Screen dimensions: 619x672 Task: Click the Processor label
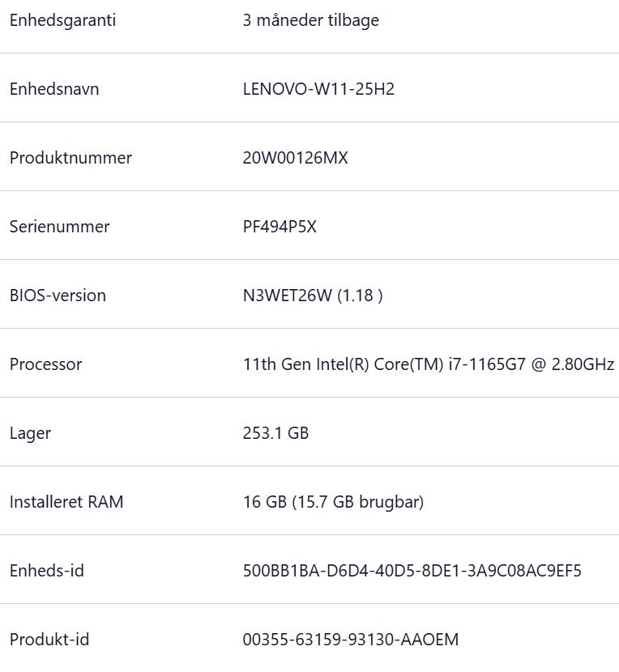coord(45,364)
